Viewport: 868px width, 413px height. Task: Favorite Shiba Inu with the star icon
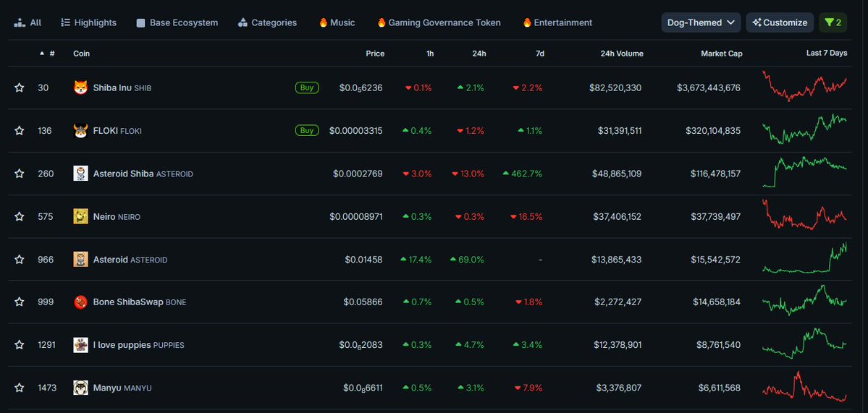(20, 88)
